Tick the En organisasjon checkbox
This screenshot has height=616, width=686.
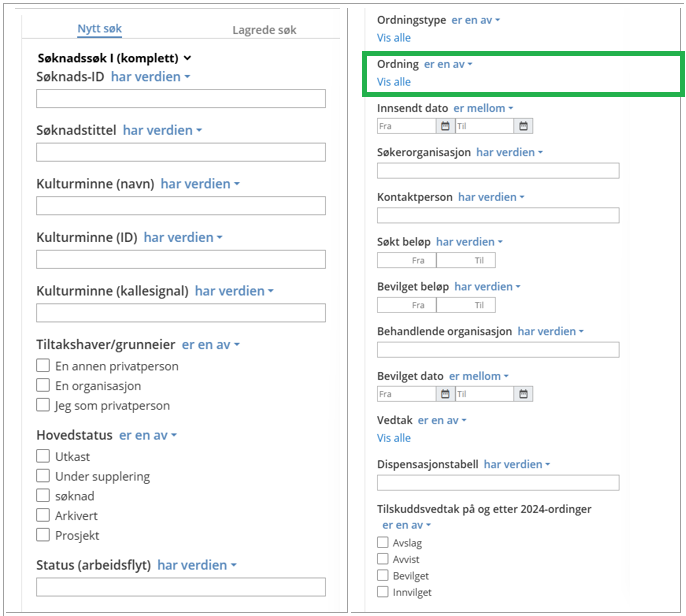tap(43, 386)
